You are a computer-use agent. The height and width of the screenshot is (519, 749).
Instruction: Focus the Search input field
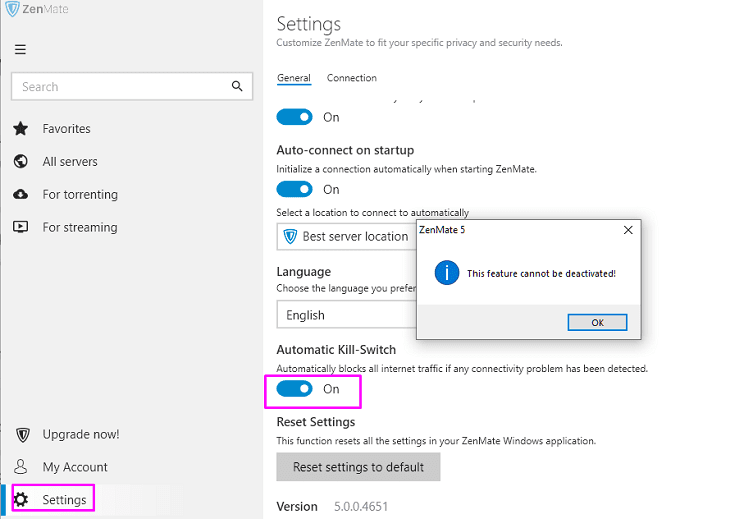click(x=132, y=86)
